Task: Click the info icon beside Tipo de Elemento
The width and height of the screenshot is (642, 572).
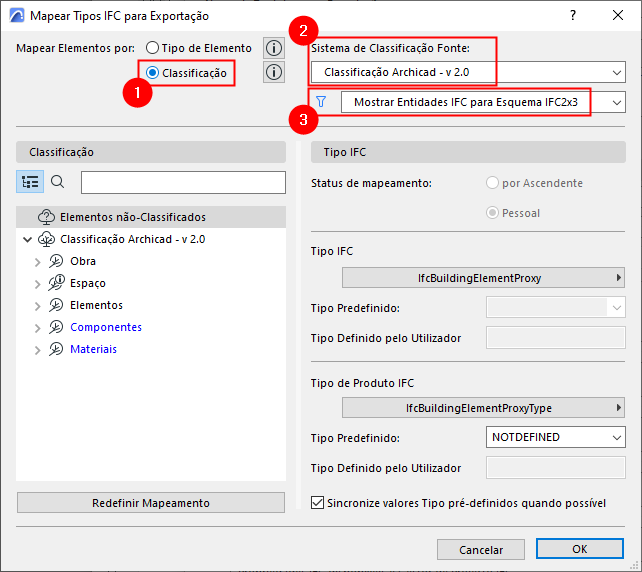Action: tap(274, 48)
